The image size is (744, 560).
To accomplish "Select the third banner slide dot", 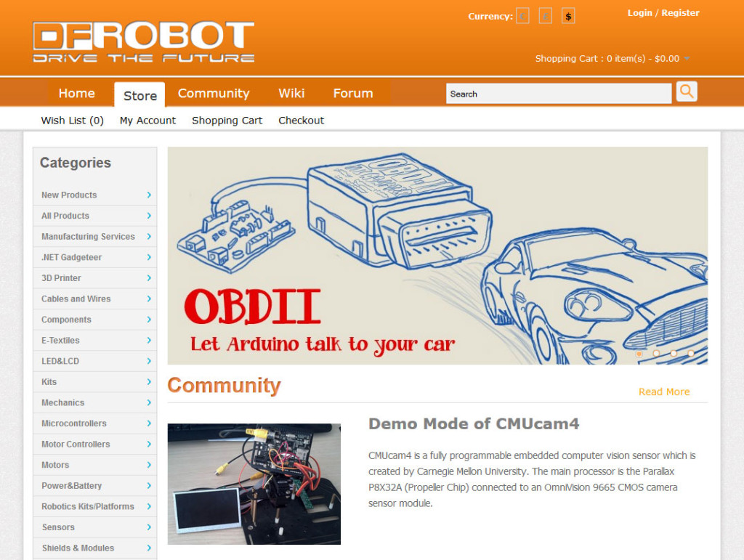I will (x=674, y=353).
